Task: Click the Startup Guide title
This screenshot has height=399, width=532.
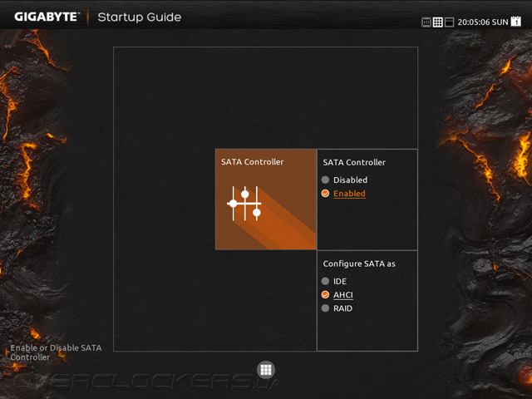Action: coord(140,17)
